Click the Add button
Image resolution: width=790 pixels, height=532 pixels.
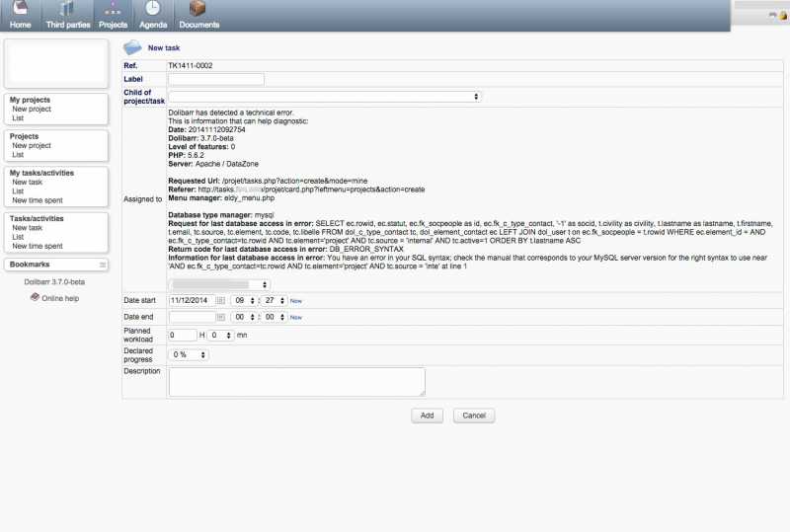tap(427, 417)
